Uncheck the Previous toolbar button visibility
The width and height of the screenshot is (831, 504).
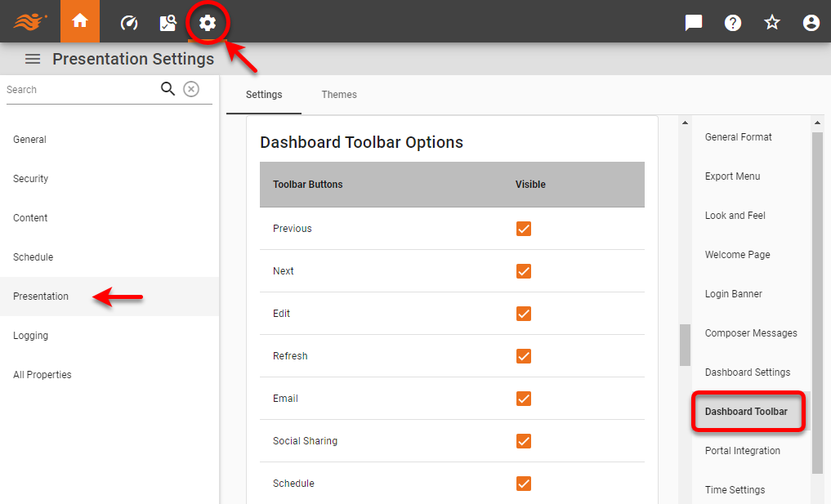[523, 229]
